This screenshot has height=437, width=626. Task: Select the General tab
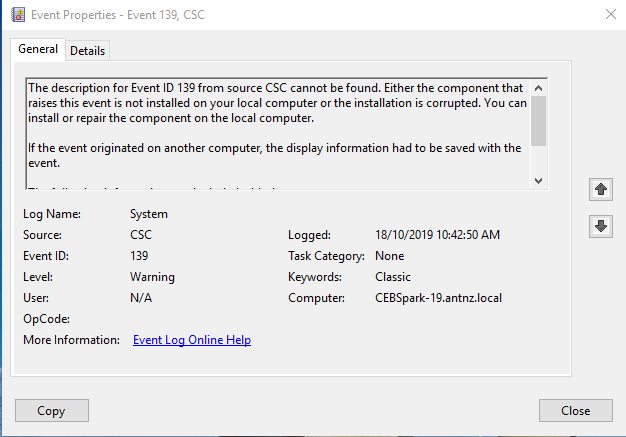pos(38,50)
